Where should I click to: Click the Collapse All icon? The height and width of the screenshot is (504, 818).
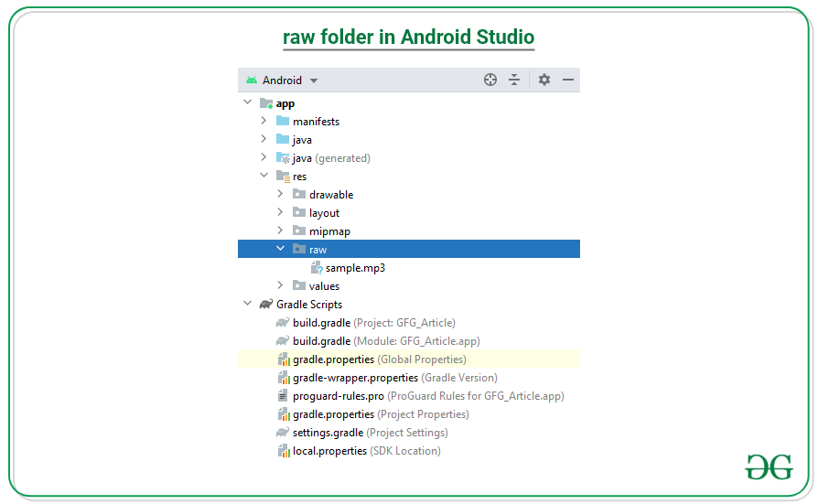click(x=514, y=80)
